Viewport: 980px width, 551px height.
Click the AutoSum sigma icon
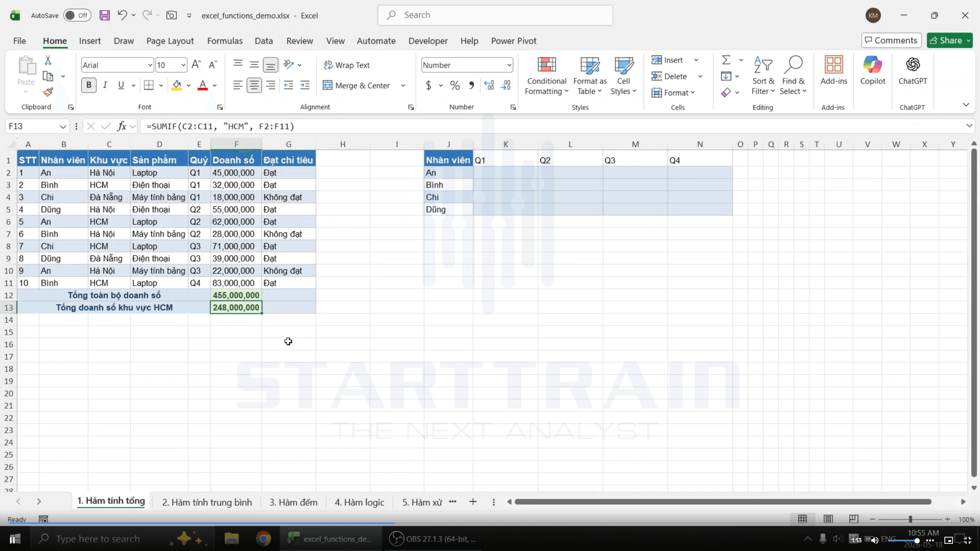tap(726, 60)
